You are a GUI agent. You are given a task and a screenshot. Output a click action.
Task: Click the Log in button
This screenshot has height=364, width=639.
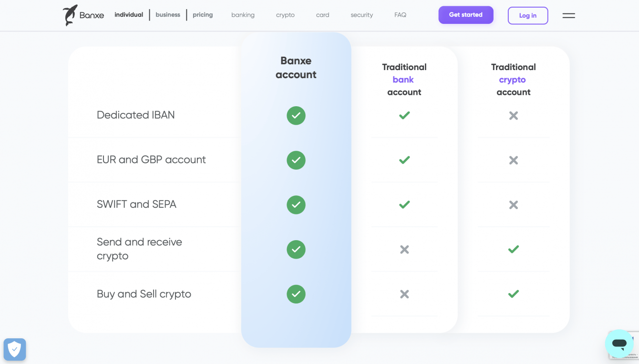coord(527,16)
